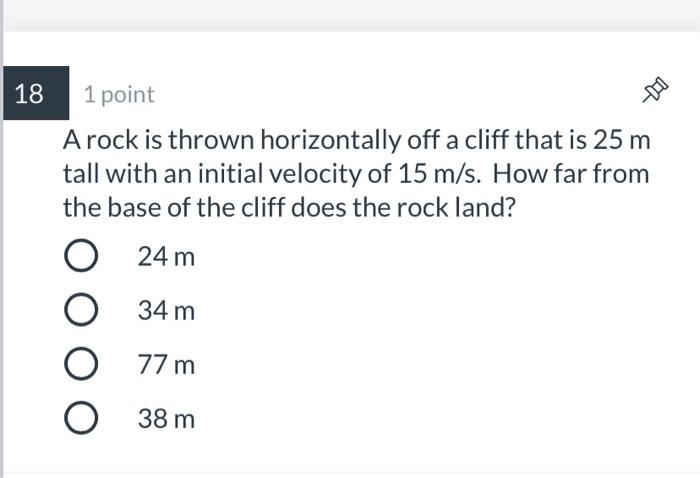Viewport: 700px width, 478px height.
Task: Choose the 34 m radio option
Action: click(x=81, y=309)
